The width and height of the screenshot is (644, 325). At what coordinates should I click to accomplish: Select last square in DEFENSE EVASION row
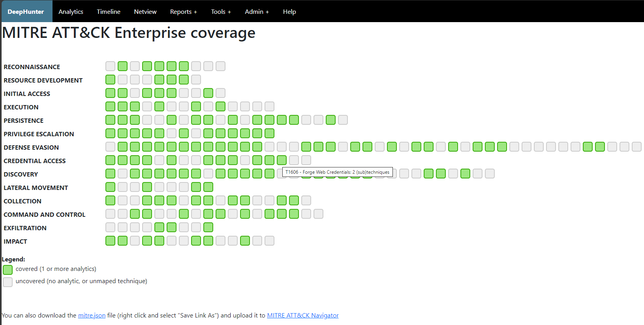pyautogui.click(x=637, y=147)
